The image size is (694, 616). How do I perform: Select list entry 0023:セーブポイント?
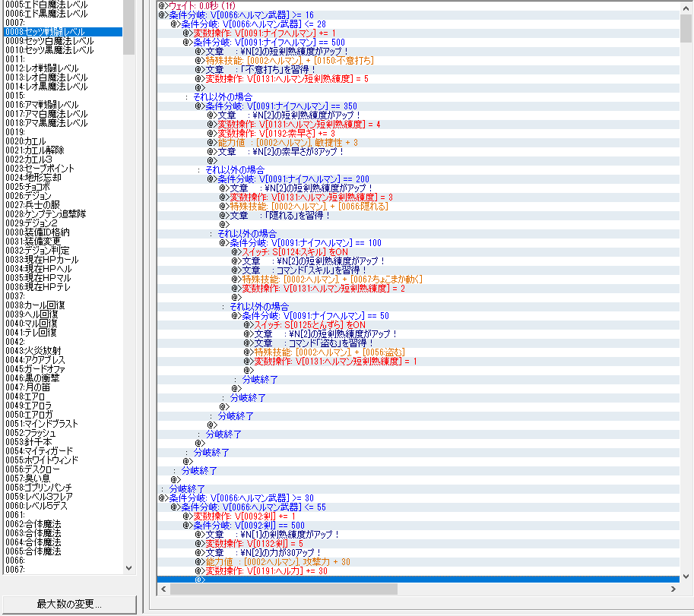click(x=40, y=169)
